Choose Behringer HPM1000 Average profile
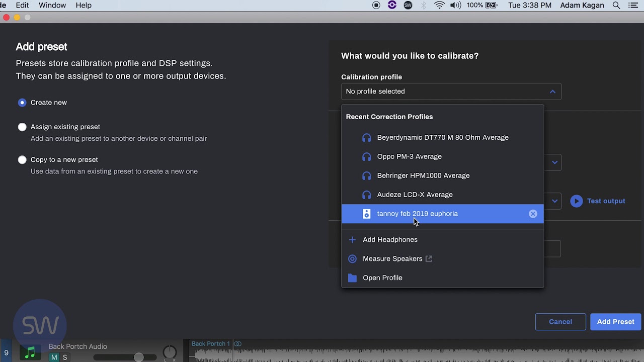The height and width of the screenshot is (362, 644). [443, 175]
